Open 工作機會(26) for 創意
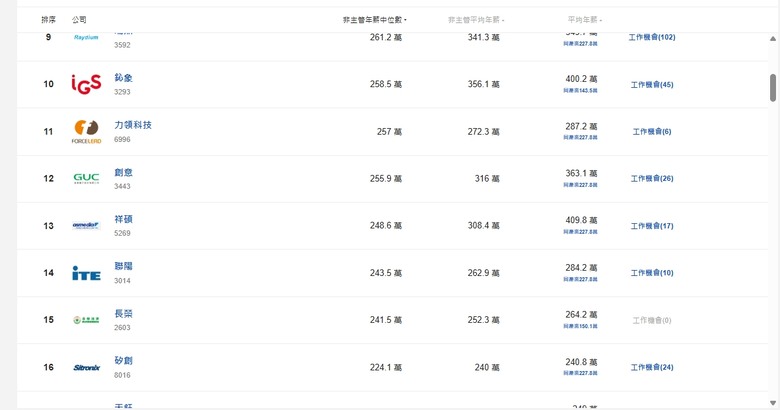 pyautogui.click(x=652, y=179)
